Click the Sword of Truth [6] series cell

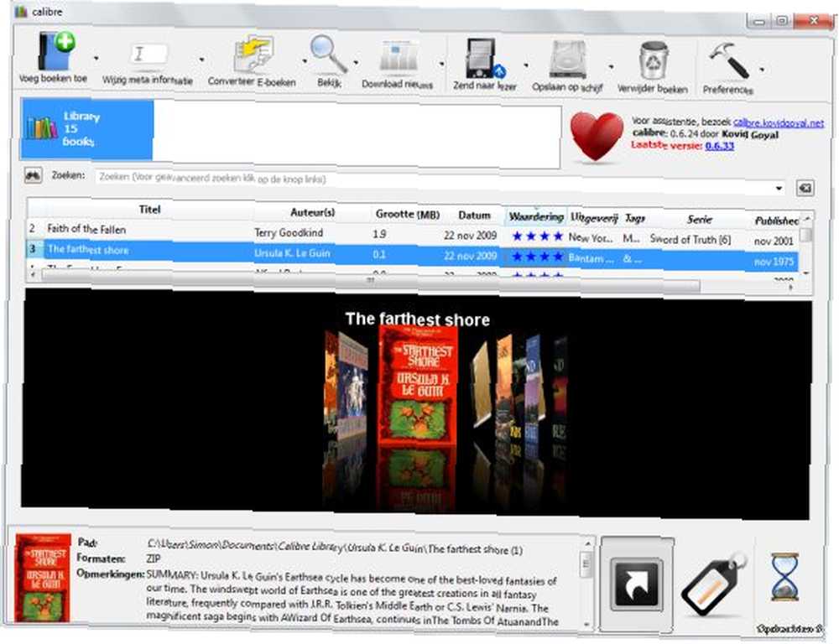tap(690, 239)
